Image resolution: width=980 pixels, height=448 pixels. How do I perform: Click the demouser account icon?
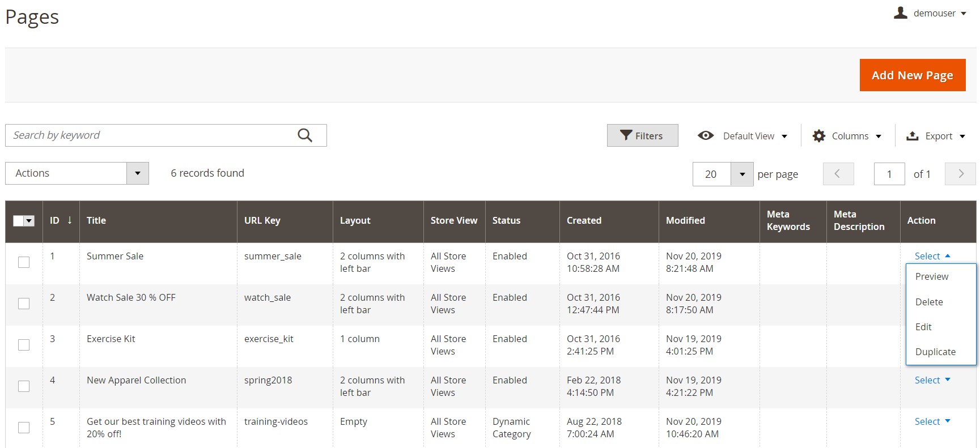900,13
